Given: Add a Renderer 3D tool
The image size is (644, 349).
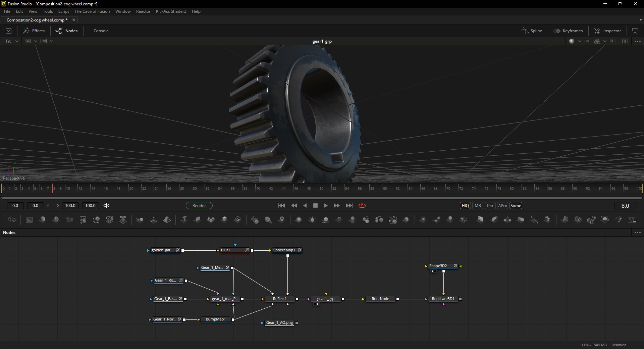Looking at the screenshot, I should [605, 219].
